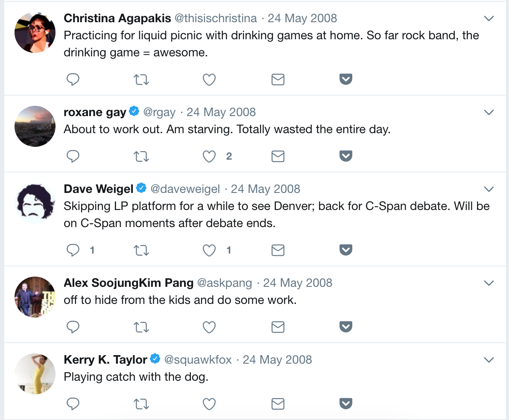Expand the more-options chevron on Christina Agapakis's tweet

click(x=489, y=18)
